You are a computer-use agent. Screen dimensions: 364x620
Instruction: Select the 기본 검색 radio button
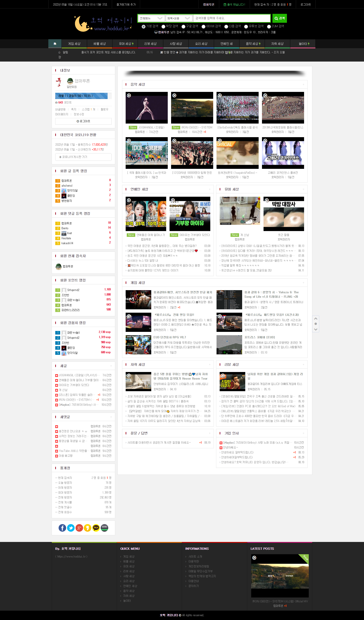click(143, 27)
